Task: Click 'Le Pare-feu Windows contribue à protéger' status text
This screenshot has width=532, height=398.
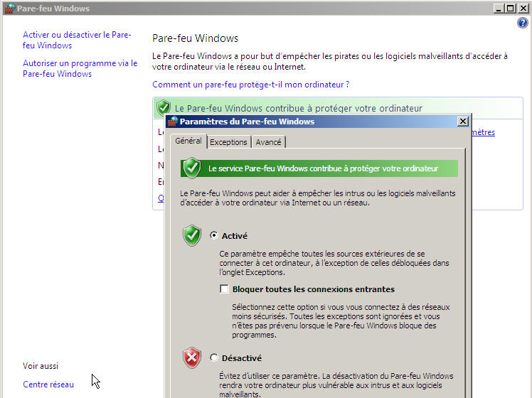Action: coord(299,109)
